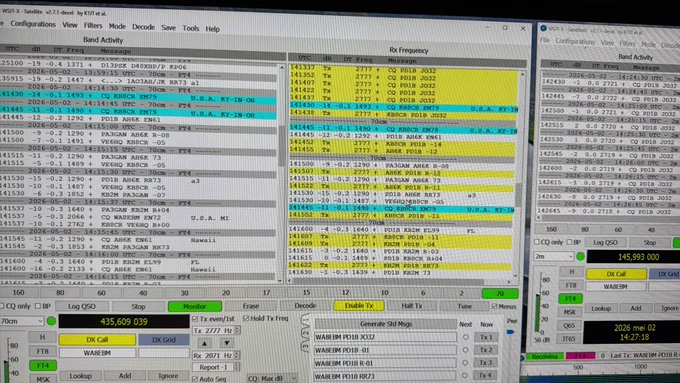The width and height of the screenshot is (680, 383).
Task: Click message field WA8EBM PD1B RR73
Action: [385, 376]
